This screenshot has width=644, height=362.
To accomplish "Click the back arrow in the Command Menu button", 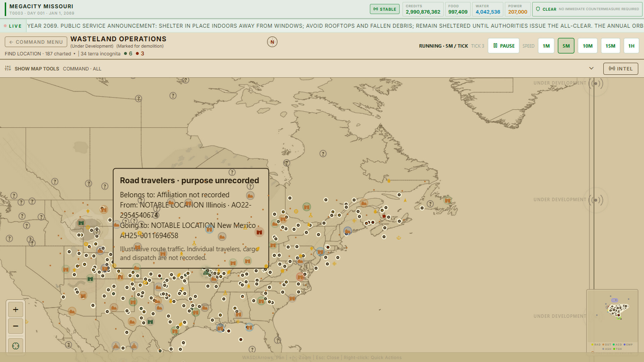I will pos(11,42).
